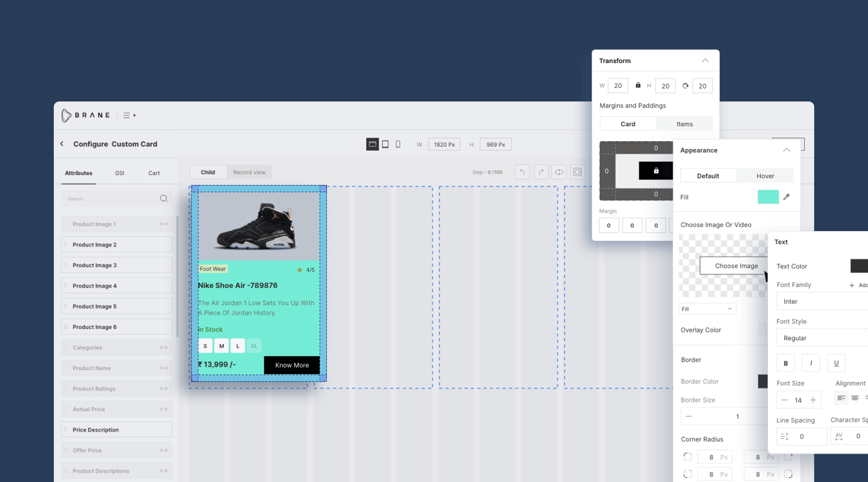Click the magnifier icon in attribute search
The width and height of the screenshot is (868, 482).
tap(164, 198)
